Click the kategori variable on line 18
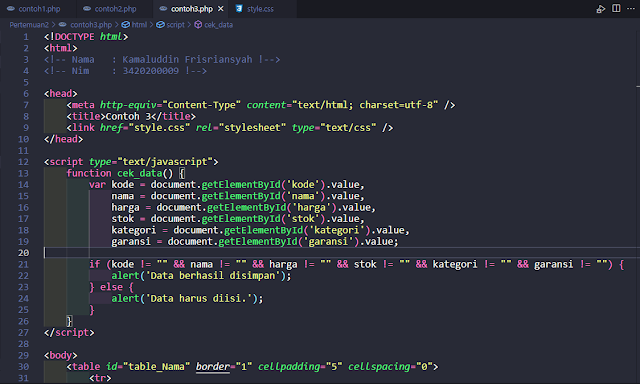Viewport: 640px width, 384px height. 133,231
